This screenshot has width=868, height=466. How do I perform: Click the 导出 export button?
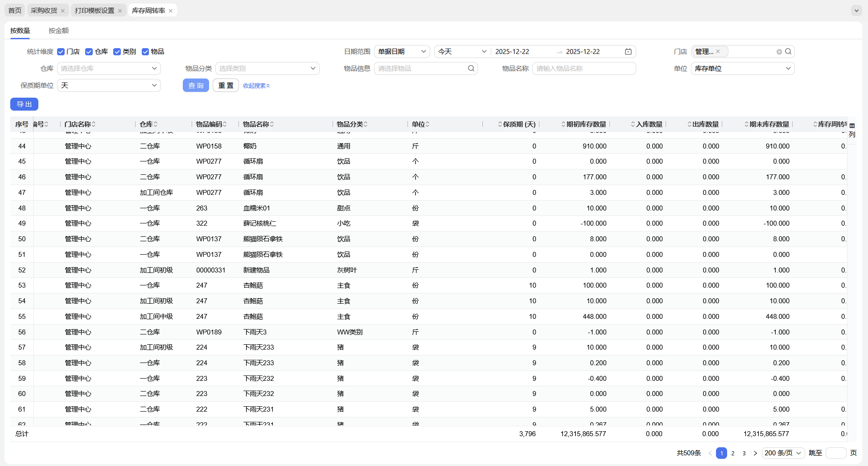tap(24, 104)
